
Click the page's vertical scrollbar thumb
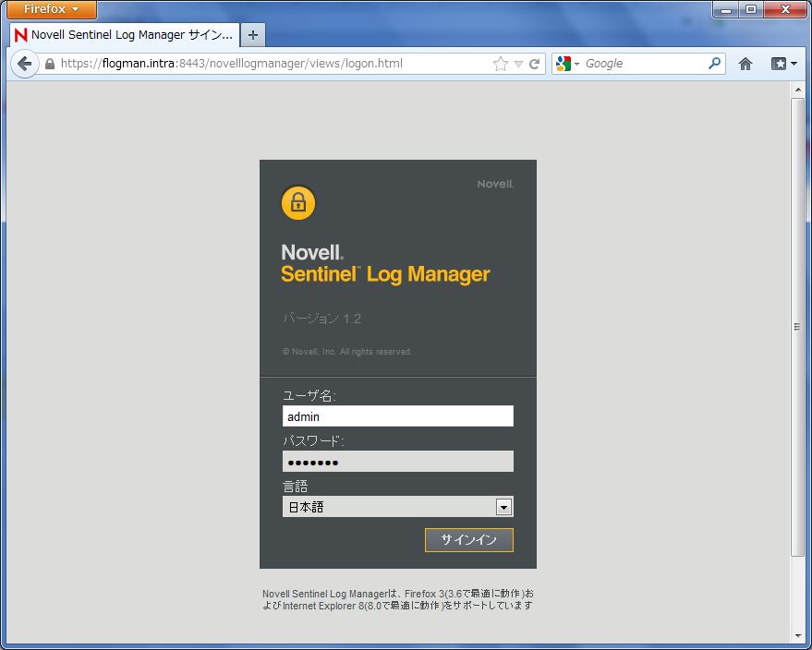click(797, 327)
